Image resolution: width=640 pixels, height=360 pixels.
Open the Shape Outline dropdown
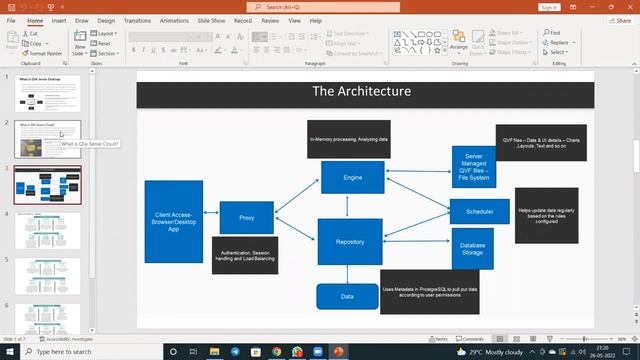pyautogui.click(x=511, y=42)
